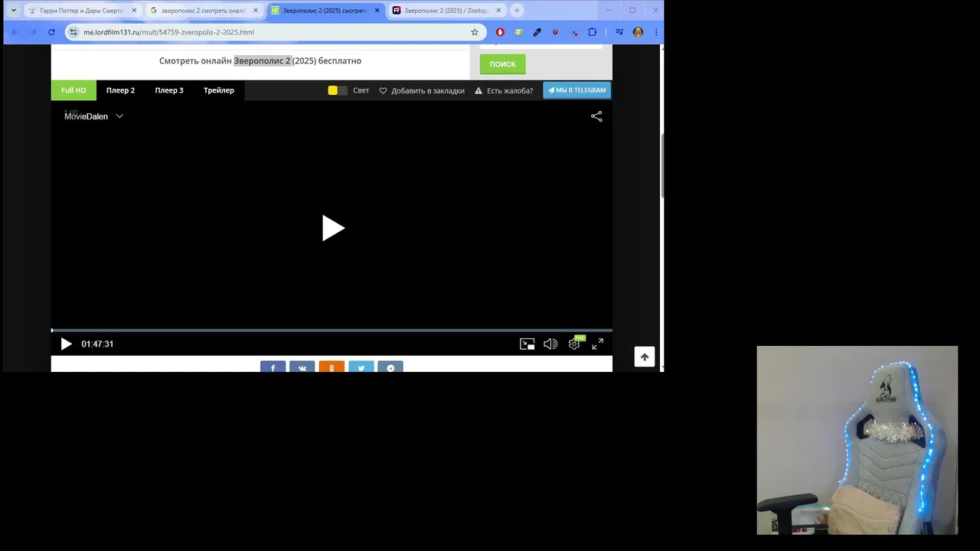Click the small play icon beside 01:47:31
This screenshot has width=980, height=551.
tap(66, 344)
